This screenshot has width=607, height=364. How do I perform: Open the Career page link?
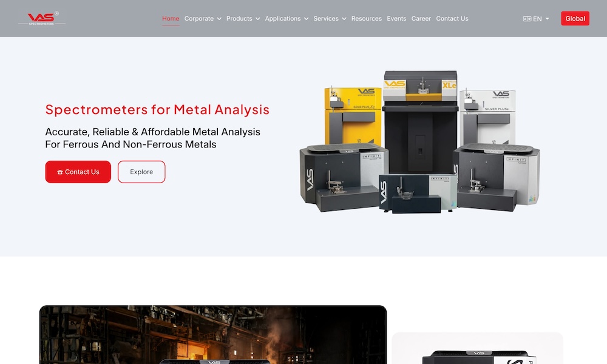coord(421,19)
